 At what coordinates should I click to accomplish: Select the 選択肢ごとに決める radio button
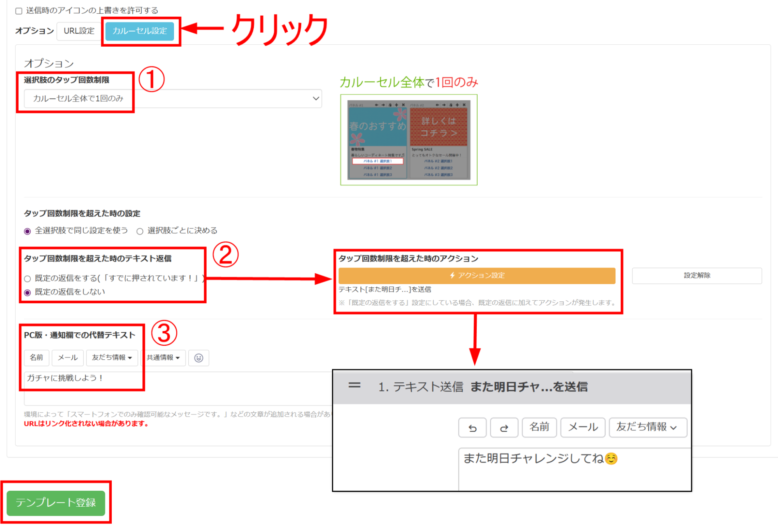point(140,231)
